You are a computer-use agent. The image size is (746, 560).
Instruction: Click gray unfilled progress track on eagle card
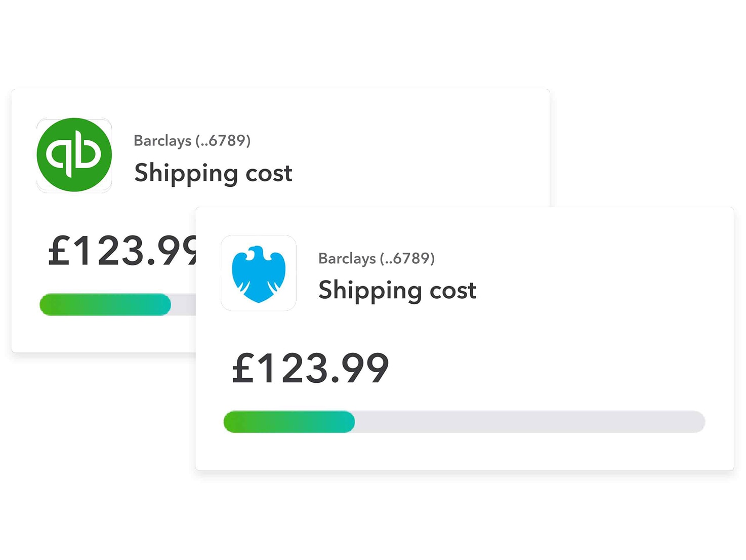pos(530,422)
